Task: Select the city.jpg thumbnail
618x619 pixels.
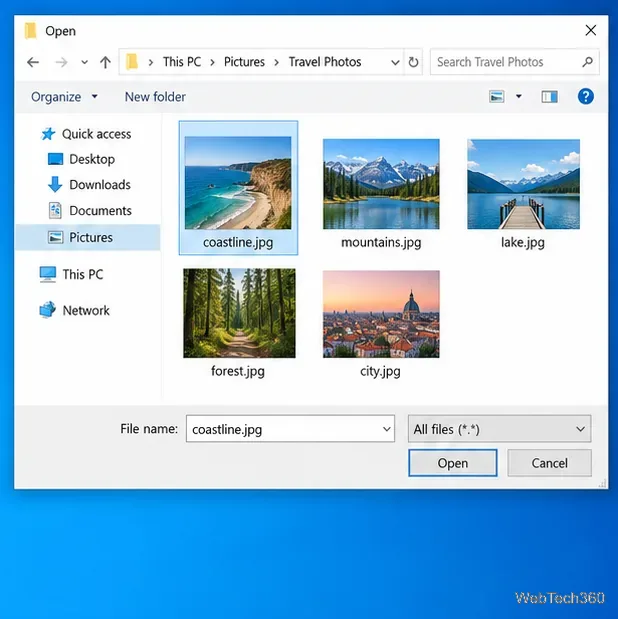Action: [381, 314]
